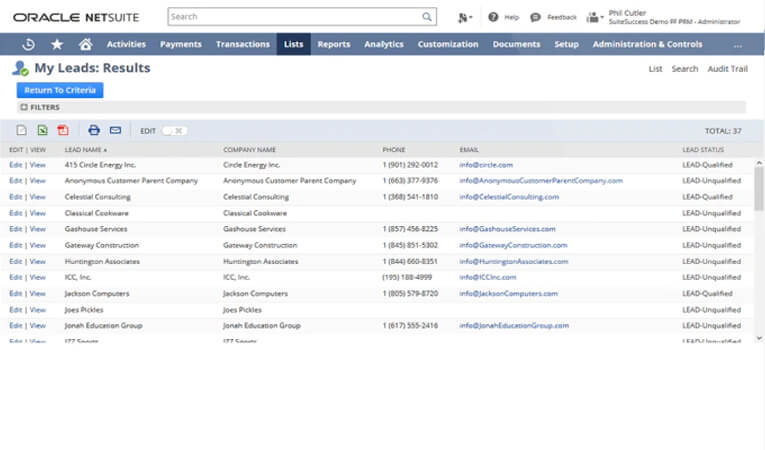Print the lead results list
The image size is (765, 450).
click(94, 130)
